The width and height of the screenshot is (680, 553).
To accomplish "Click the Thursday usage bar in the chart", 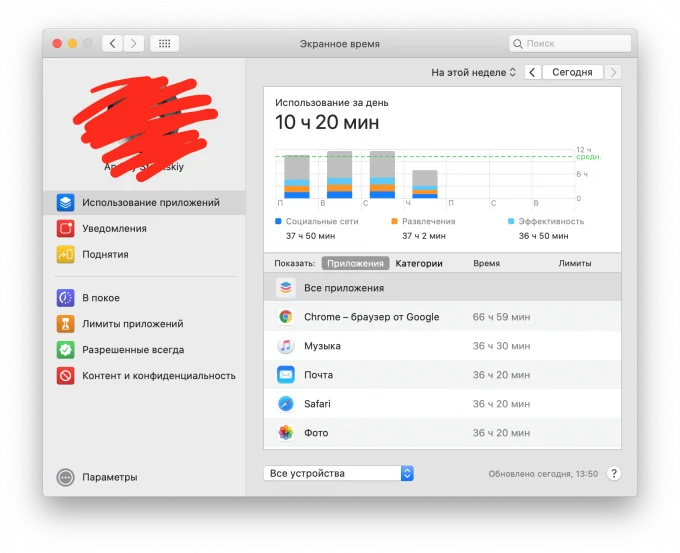I will click(425, 184).
